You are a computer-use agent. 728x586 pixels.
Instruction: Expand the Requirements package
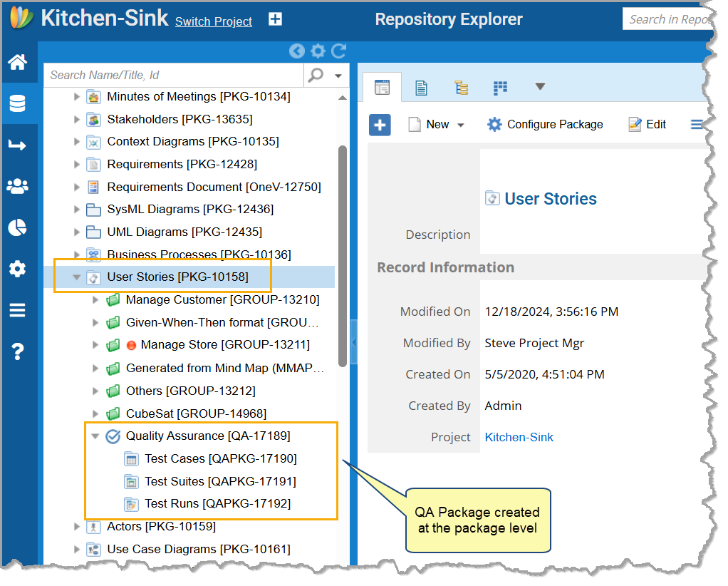tap(77, 165)
